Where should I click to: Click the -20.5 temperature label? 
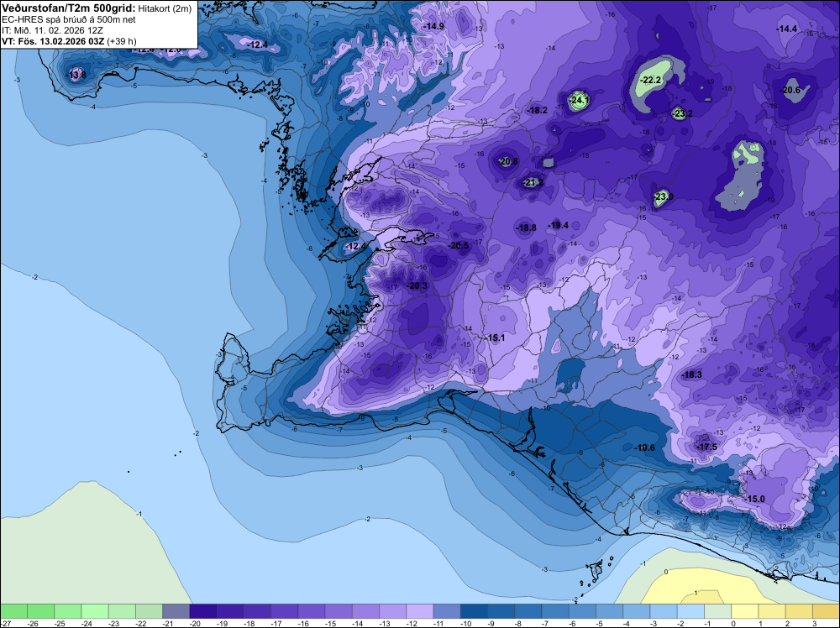tap(459, 246)
